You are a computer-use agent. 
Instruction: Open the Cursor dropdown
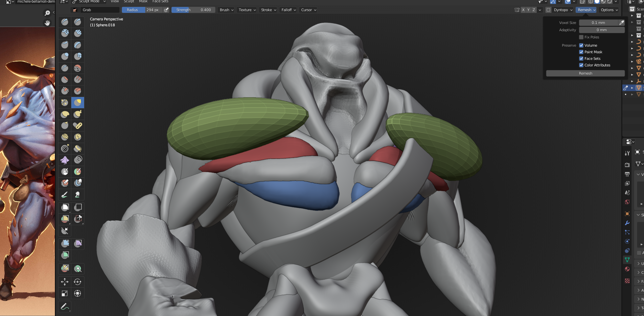(309, 10)
